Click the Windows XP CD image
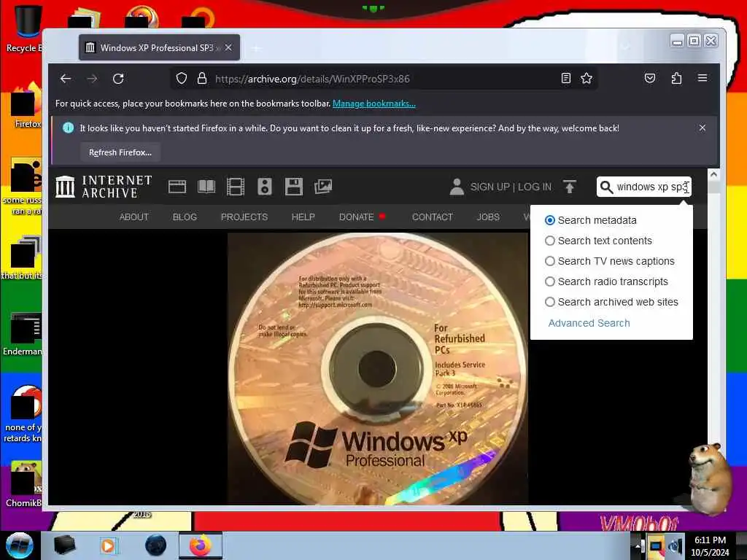This screenshot has height=560, width=747. 377,368
